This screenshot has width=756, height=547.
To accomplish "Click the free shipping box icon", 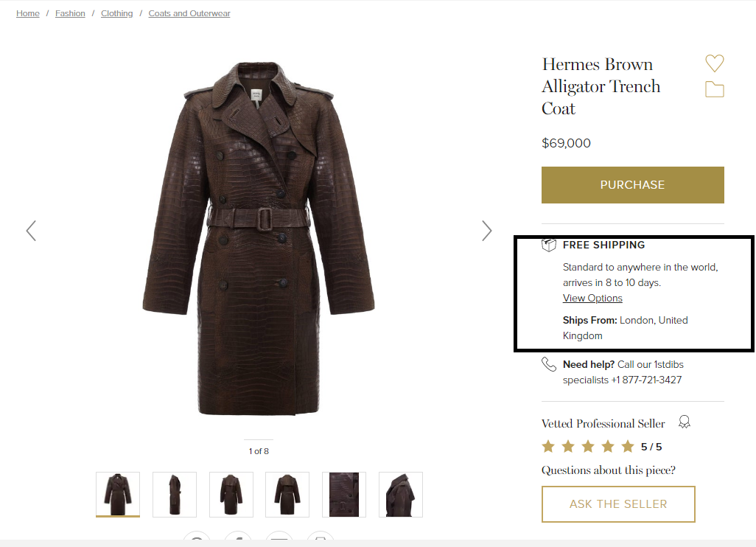I will pos(549,245).
